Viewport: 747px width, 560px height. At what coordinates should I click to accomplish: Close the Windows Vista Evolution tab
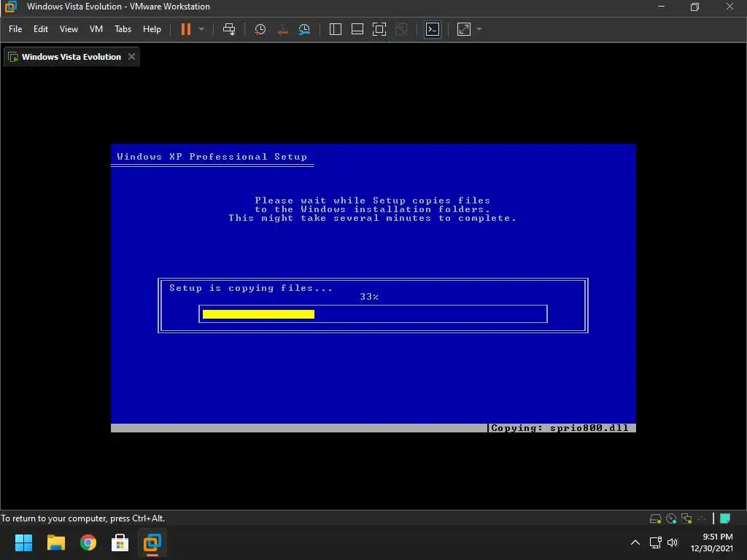pos(131,56)
